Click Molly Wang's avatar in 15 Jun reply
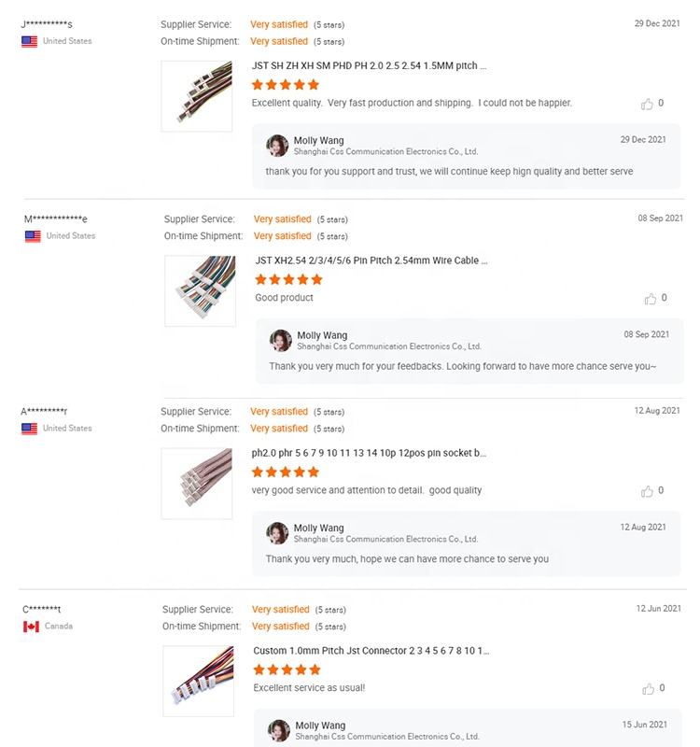The image size is (700, 747). pyautogui.click(x=279, y=730)
